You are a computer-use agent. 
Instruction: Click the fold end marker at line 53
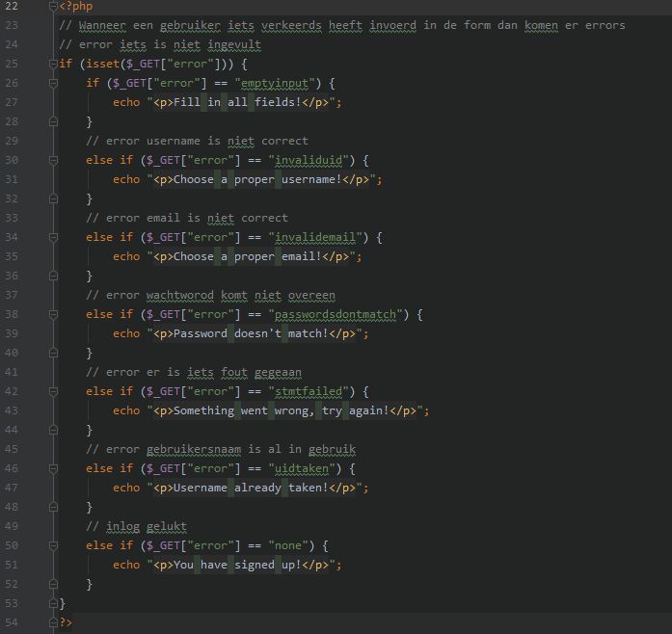pyautogui.click(x=53, y=603)
